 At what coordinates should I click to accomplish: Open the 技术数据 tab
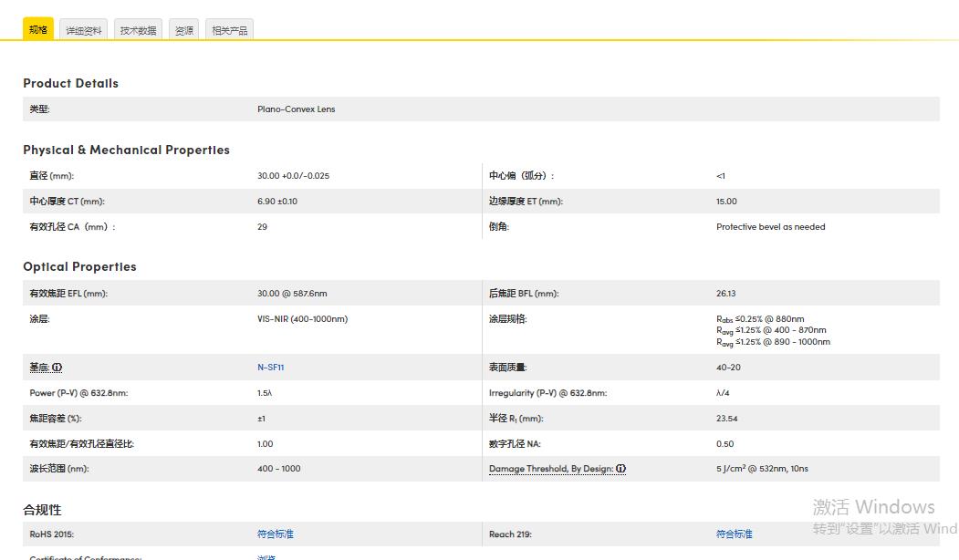point(138,30)
